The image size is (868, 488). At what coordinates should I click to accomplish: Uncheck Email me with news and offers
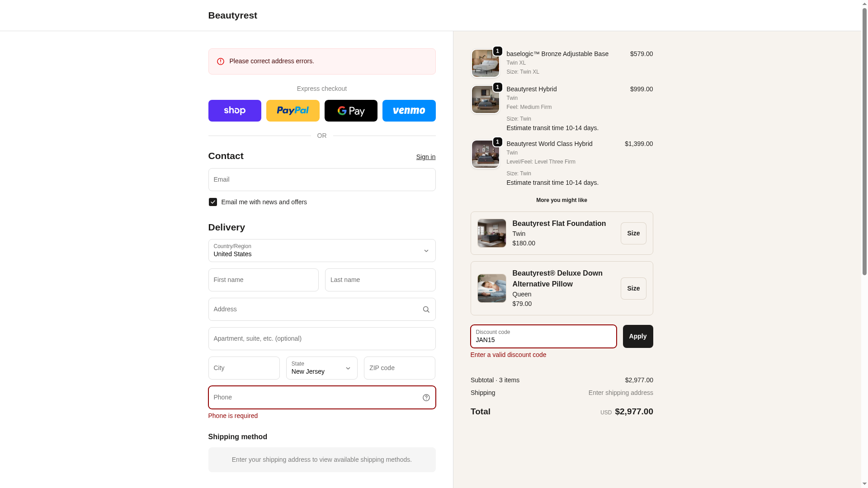point(213,202)
